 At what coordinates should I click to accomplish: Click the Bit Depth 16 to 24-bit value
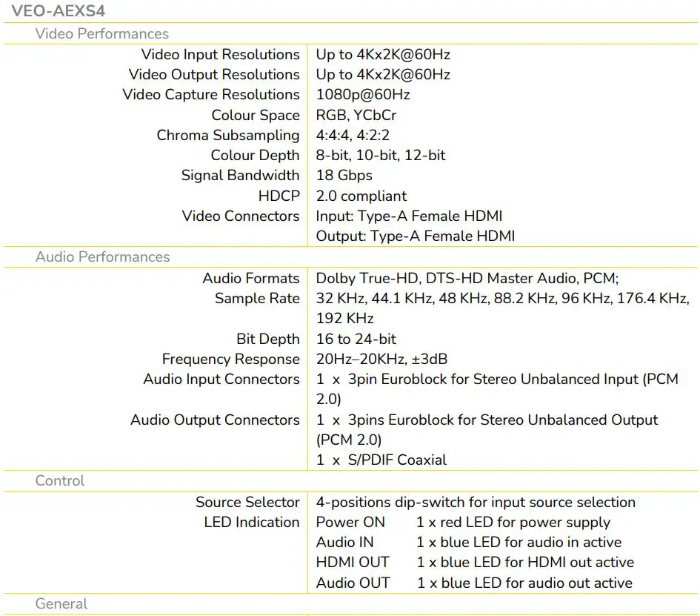click(x=356, y=339)
